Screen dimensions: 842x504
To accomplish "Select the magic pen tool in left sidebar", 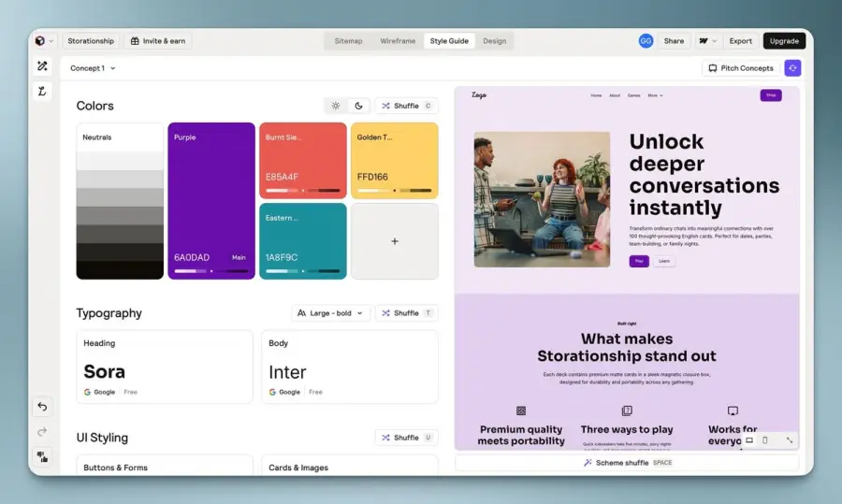I will point(42,66).
